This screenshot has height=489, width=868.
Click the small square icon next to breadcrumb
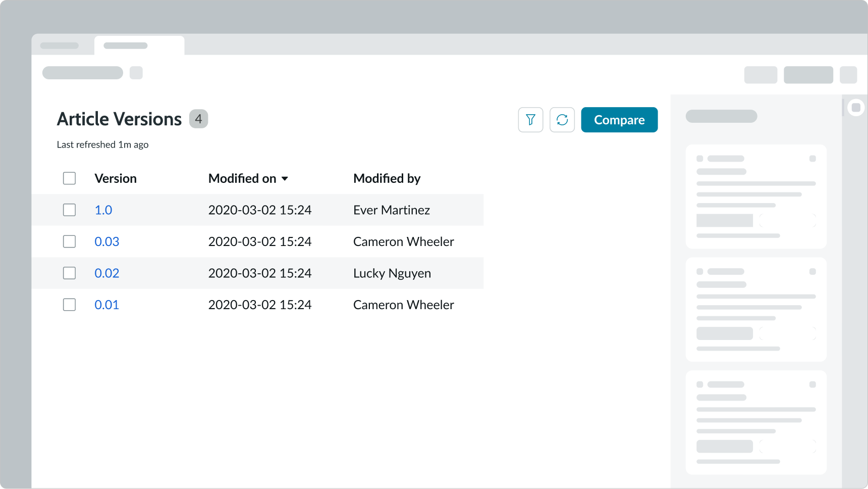point(136,73)
